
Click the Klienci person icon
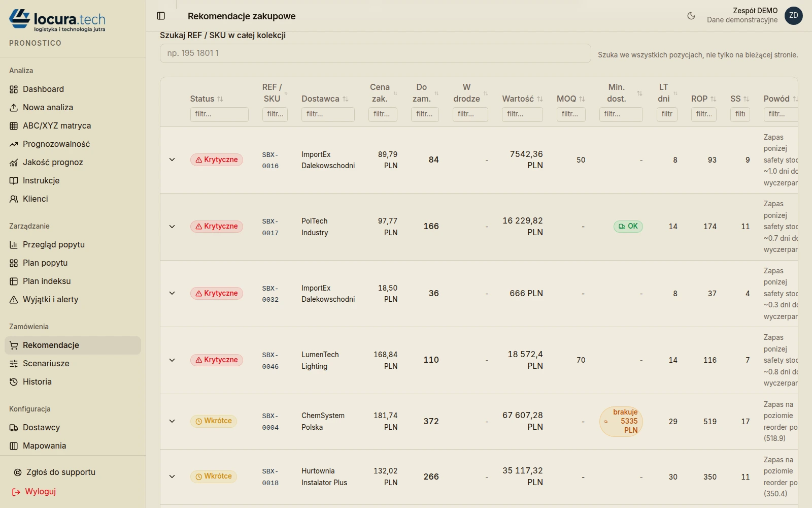pos(14,199)
